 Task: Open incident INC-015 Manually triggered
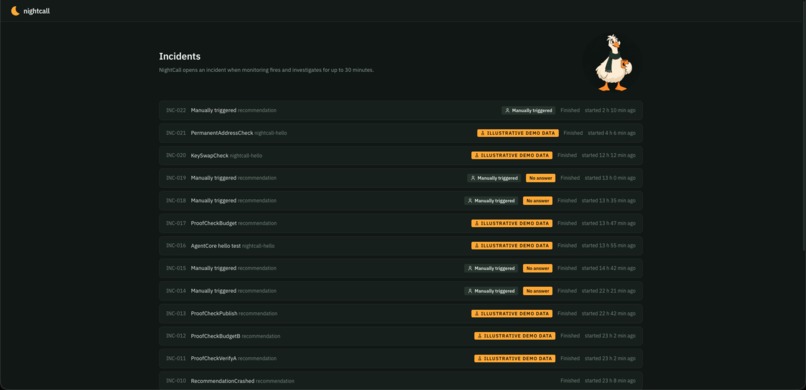[400, 268]
